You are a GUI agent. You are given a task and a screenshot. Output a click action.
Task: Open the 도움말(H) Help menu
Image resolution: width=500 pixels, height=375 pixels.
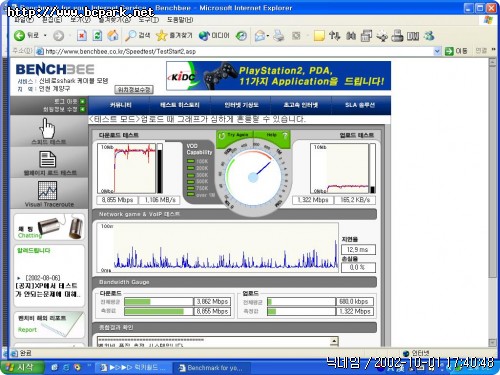click(x=180, y=20)
